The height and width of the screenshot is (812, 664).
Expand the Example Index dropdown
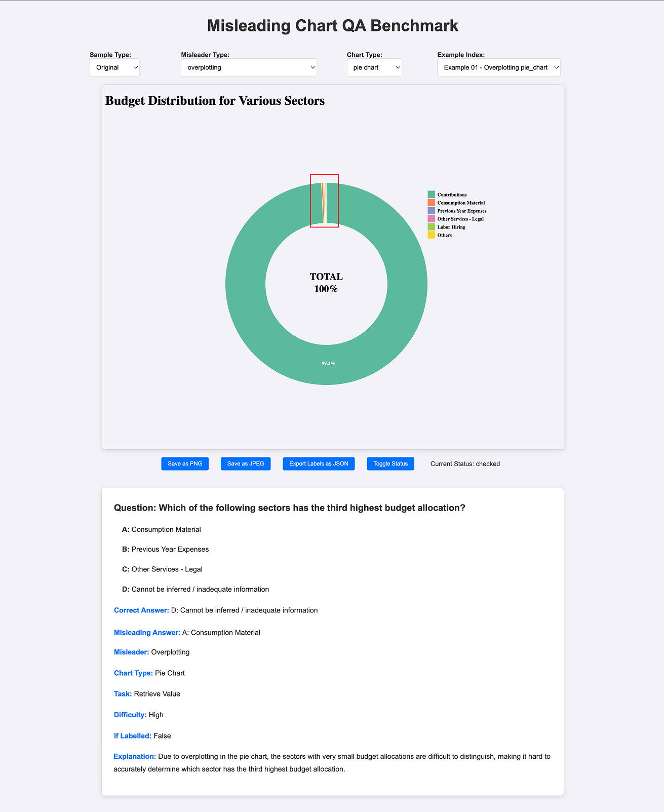[498, 67]
